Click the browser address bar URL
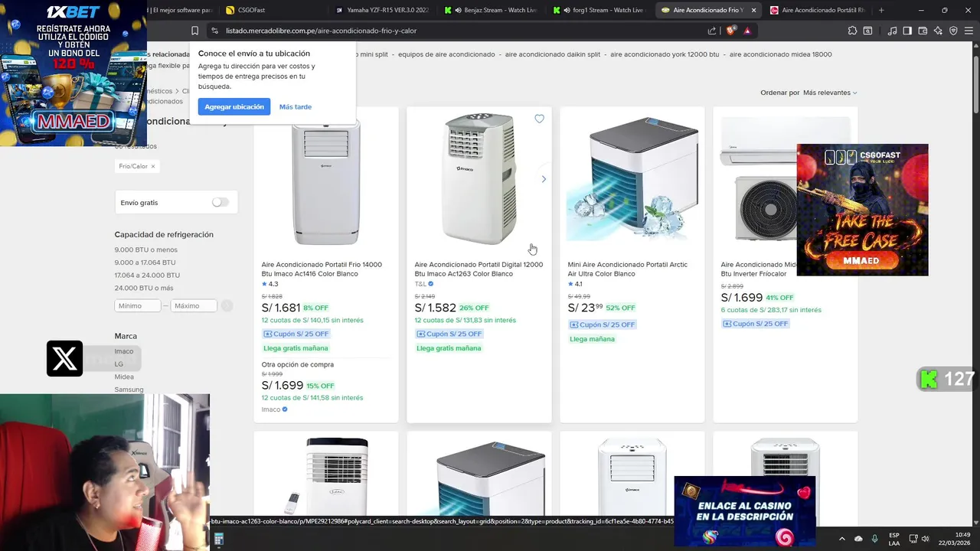980x551 pixels. [322, 31]
